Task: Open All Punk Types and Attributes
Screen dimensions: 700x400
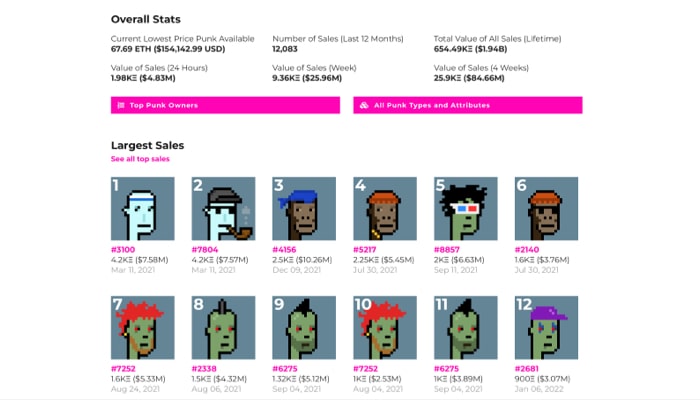Action: [x=468, y=105]
